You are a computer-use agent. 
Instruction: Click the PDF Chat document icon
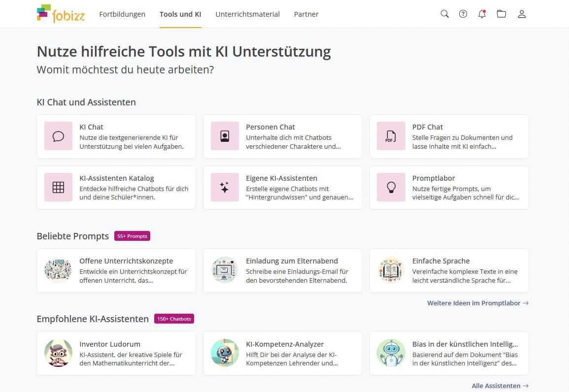(x=391, y=136)
